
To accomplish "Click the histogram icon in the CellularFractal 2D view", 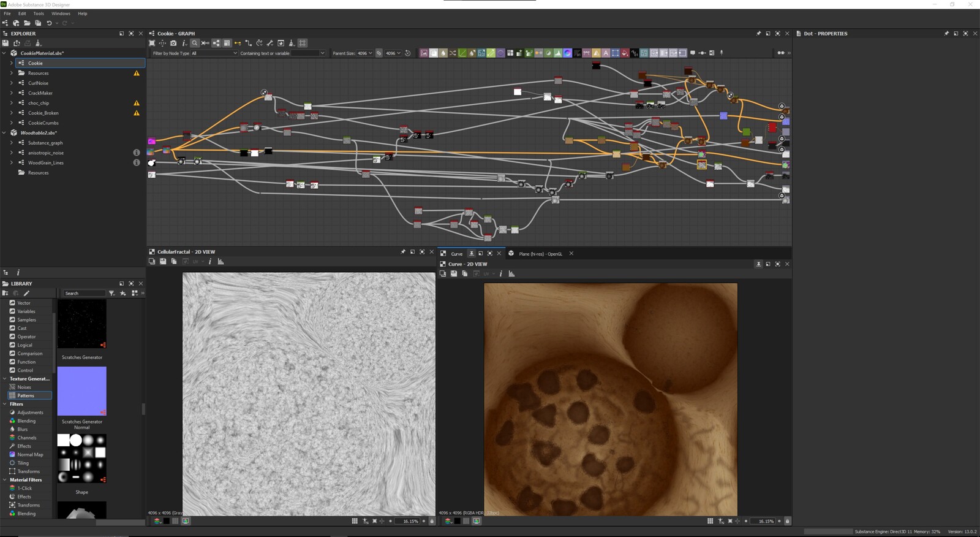I will tap(221, 262).
